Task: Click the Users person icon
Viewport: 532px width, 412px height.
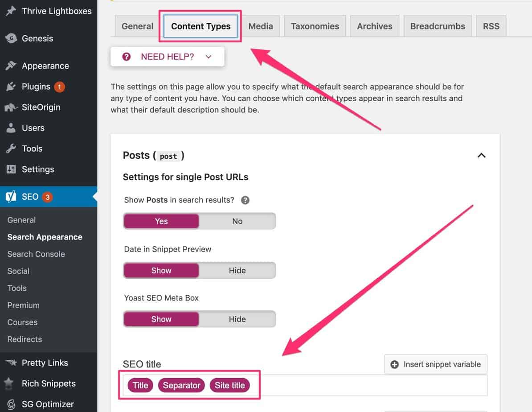Action: 11,128
